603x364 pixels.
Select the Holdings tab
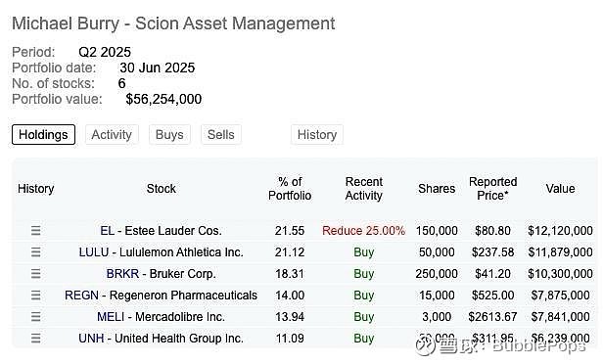coord(43,134)
